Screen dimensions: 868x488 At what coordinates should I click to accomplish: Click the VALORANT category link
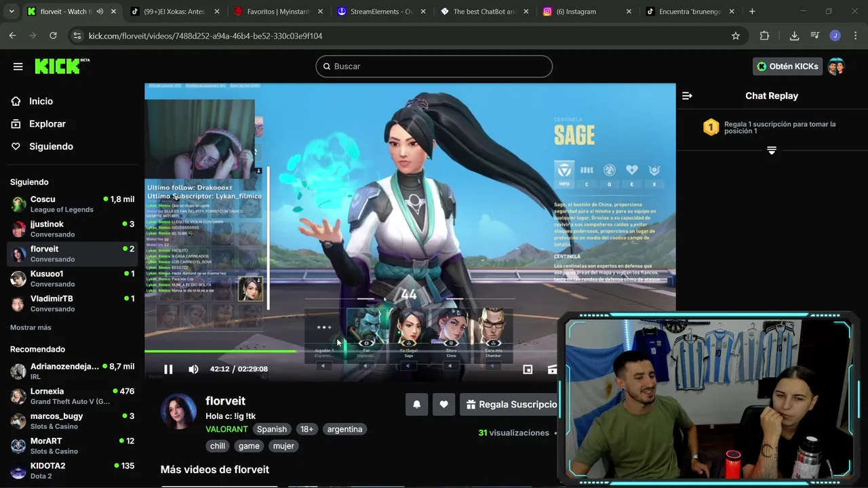tap(226, 429)
